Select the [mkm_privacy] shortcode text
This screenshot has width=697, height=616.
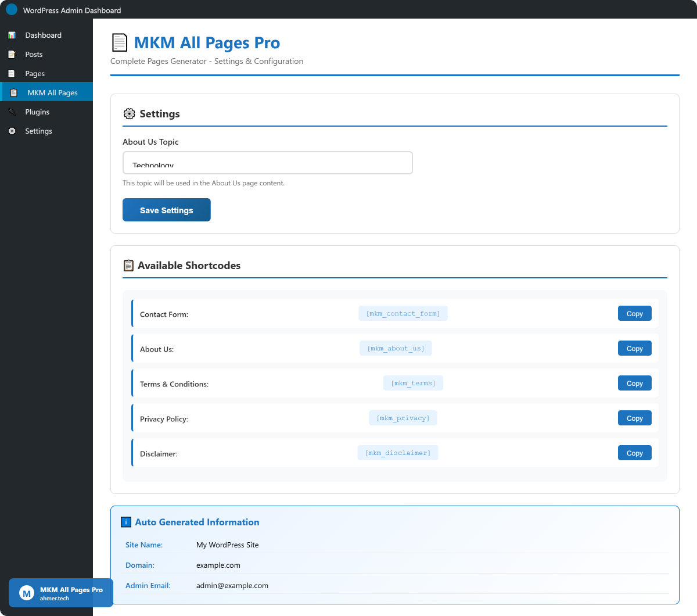[403, 418]
